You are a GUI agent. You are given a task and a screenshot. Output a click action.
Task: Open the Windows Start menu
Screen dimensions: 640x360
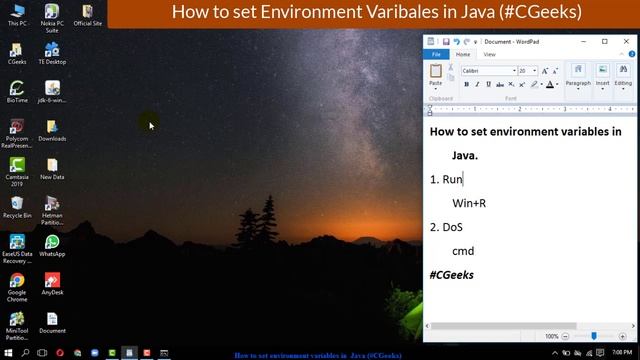pos(8,353)
